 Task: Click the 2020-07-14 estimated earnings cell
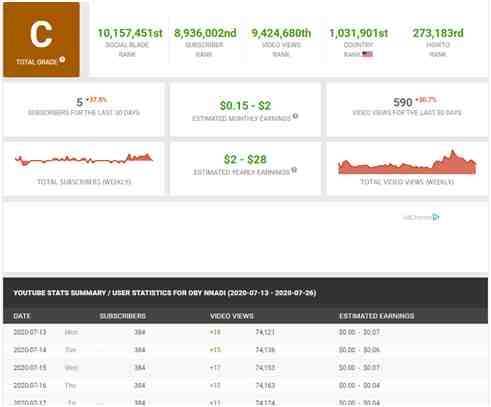pyautogui.click(x=359, y=350)
